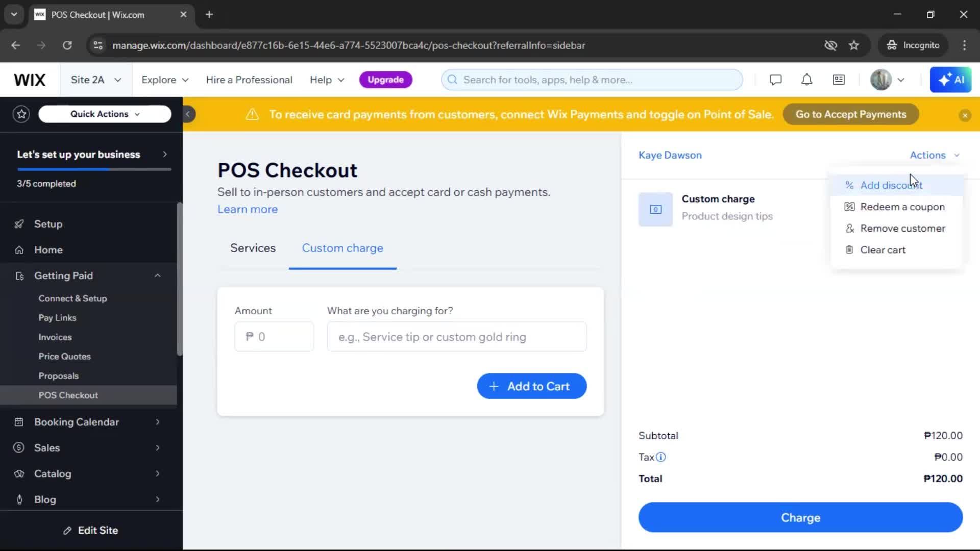The width and height of the screenshot is (980, 551).
Task: Choose Remove customer menu item
Action: (x=897, y=228)
